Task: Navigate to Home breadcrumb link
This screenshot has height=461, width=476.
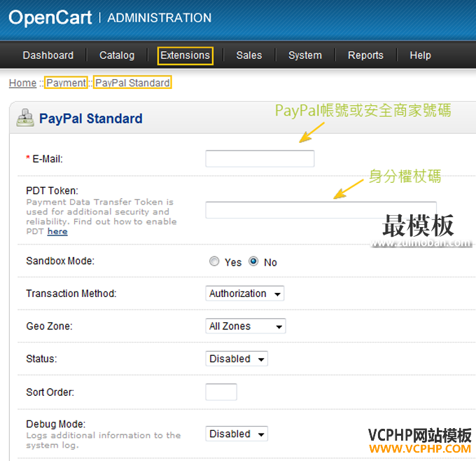Action: click(x=22, y=83)
